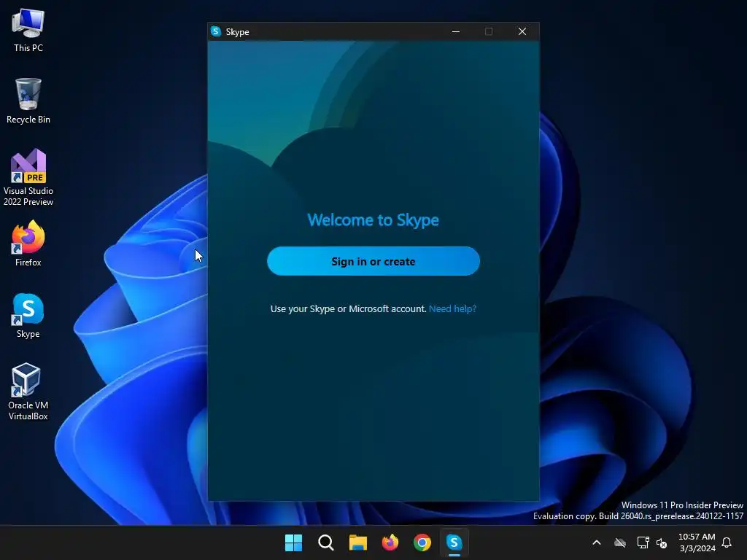Open File Explorer from the taskbar
This screenshot has height=560, width=747.
point(357,542)
